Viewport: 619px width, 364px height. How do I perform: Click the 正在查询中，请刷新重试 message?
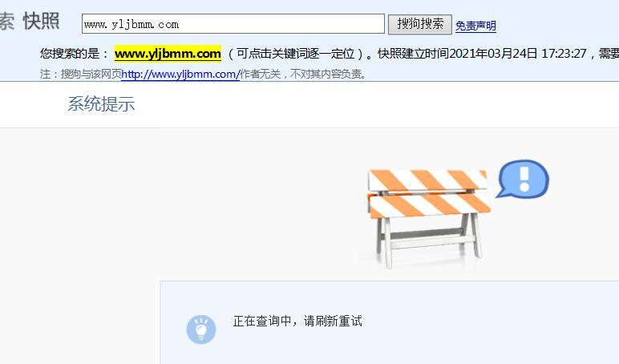click(x=297, y=321)
